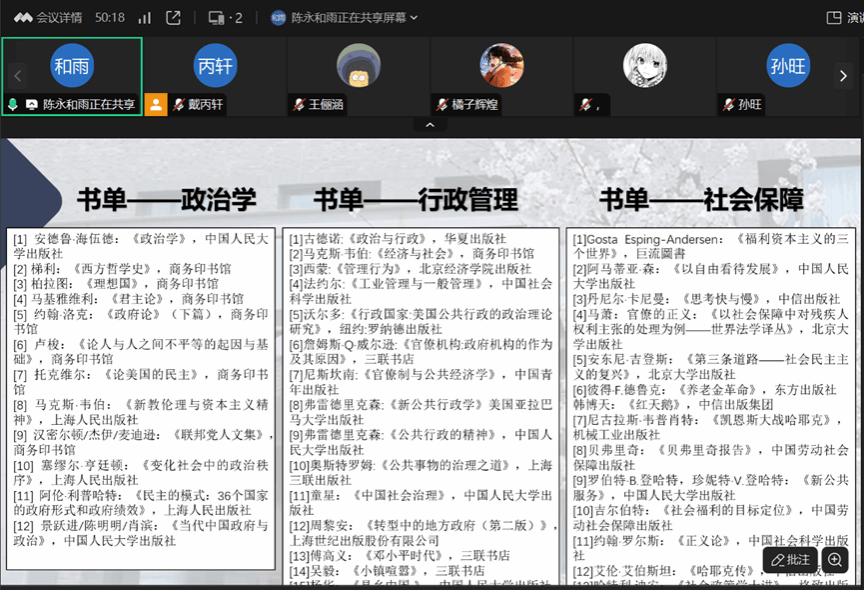864x590 pixels.
Task: Click the pop-out share icon in top bar
Action: tap(173, 17)
